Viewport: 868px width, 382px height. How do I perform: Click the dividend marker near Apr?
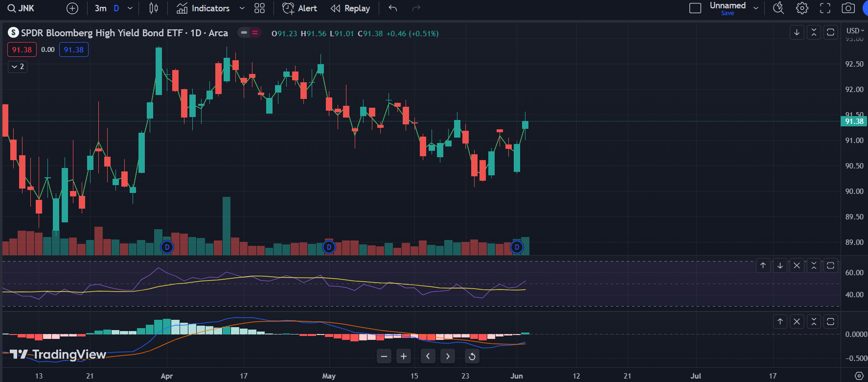click(167, 247)
